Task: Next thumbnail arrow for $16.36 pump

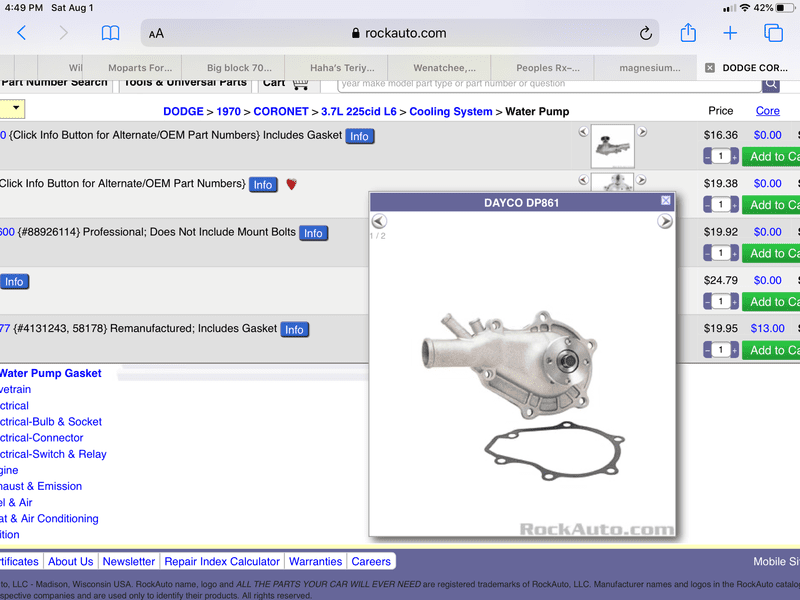Action: coord(642,132)
